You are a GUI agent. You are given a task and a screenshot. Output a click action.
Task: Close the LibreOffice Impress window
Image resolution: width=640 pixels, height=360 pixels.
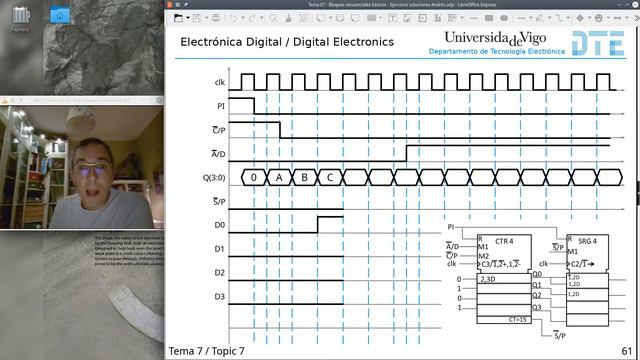point(635,4)
